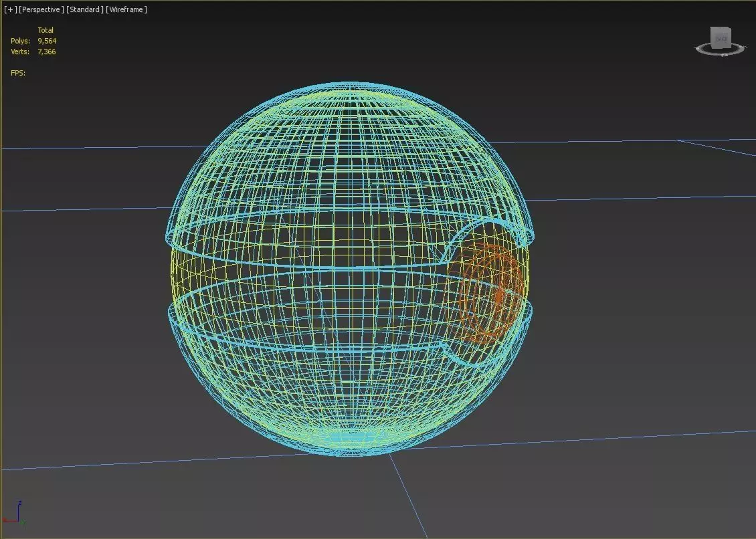Image resolution: width=756 pixels, height=539 pixels.
Task: Click the top pole of the sphere
Action: click(351, 86)
